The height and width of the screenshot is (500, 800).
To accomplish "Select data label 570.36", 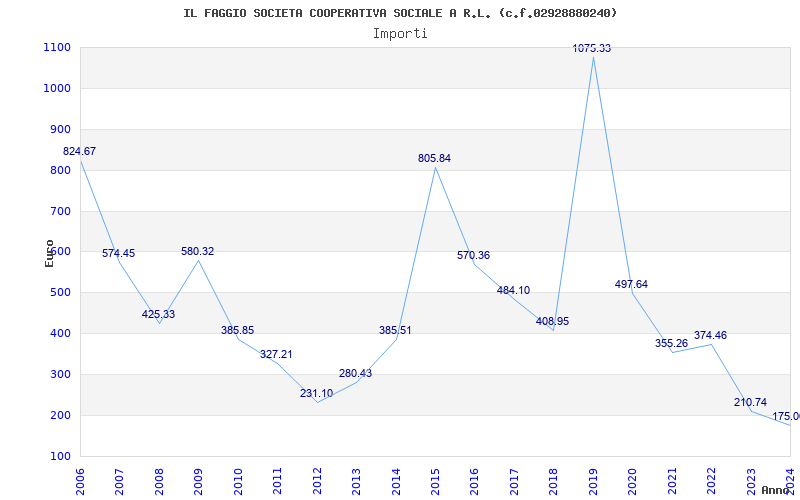I will point(473,256).
